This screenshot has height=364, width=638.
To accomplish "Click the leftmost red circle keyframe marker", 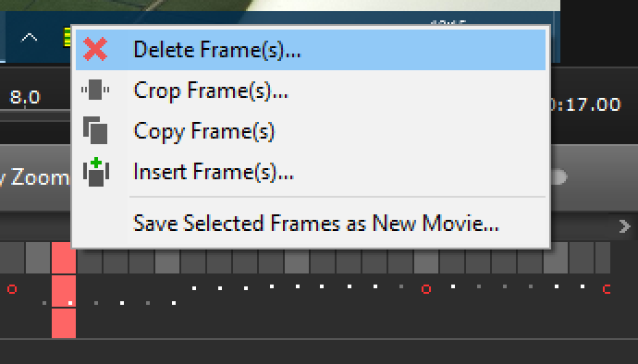I will click(12, 289).
